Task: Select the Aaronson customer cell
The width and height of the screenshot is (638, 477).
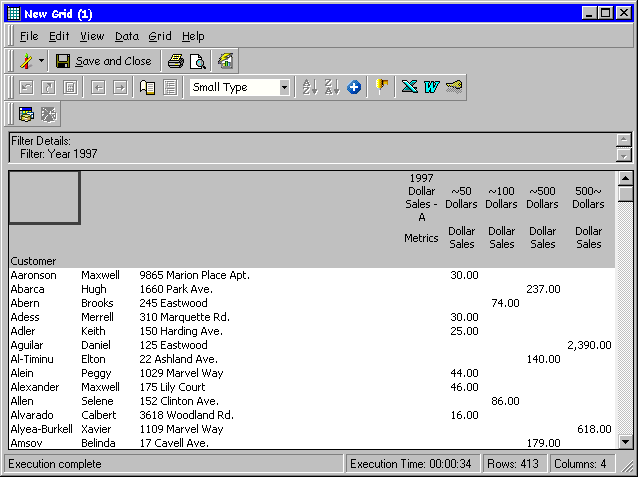Action: [x=33, y=275]
